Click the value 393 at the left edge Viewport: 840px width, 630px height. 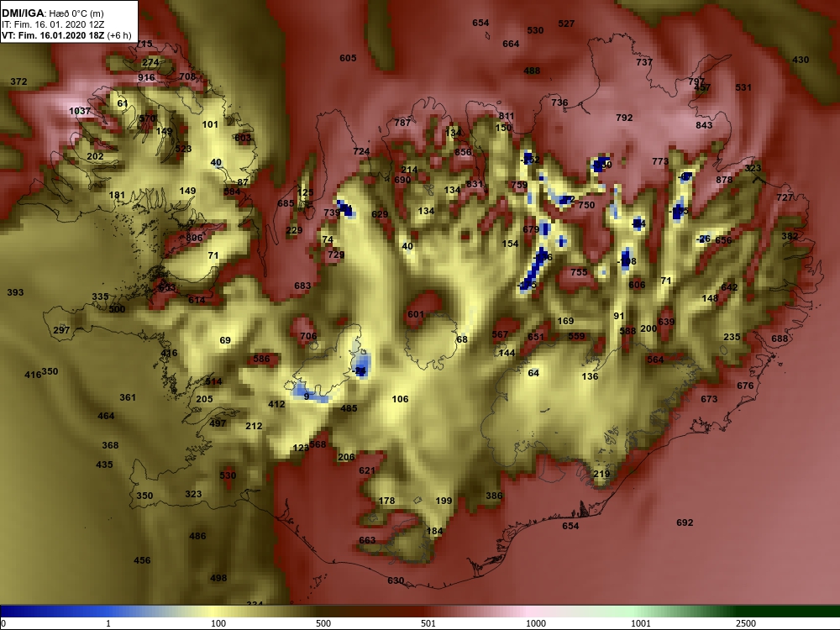[x=15, y=292]
